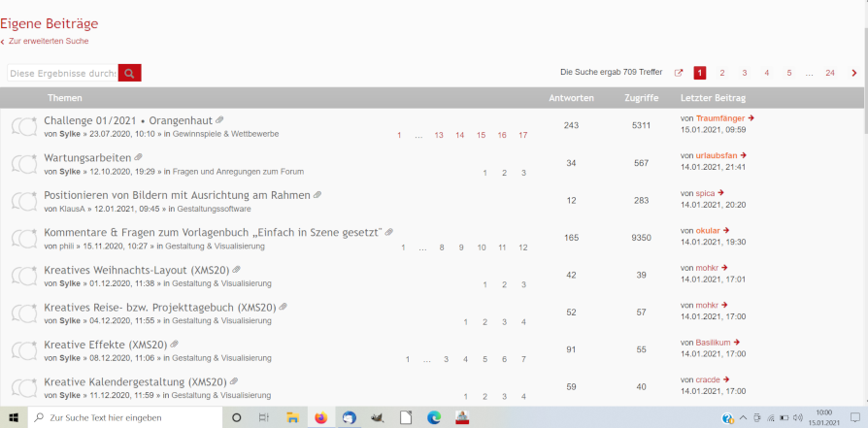Screen dimensions: 868x428
Task: Click attachment paperclip next to Wartungsarbeiten
Action: (x=138, y=158)
